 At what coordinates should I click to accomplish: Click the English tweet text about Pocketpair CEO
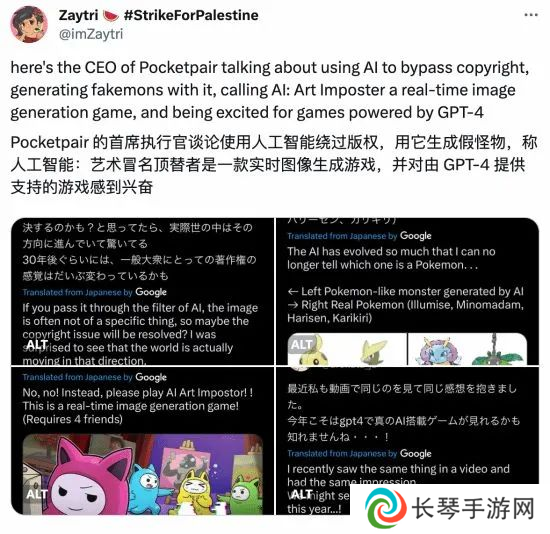pos(270,90)
